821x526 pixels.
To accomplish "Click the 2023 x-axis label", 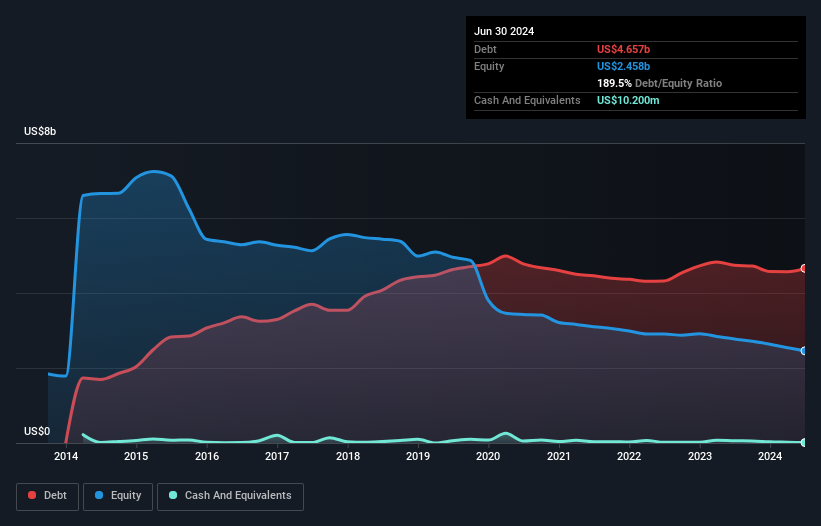I will pos(700,456).
